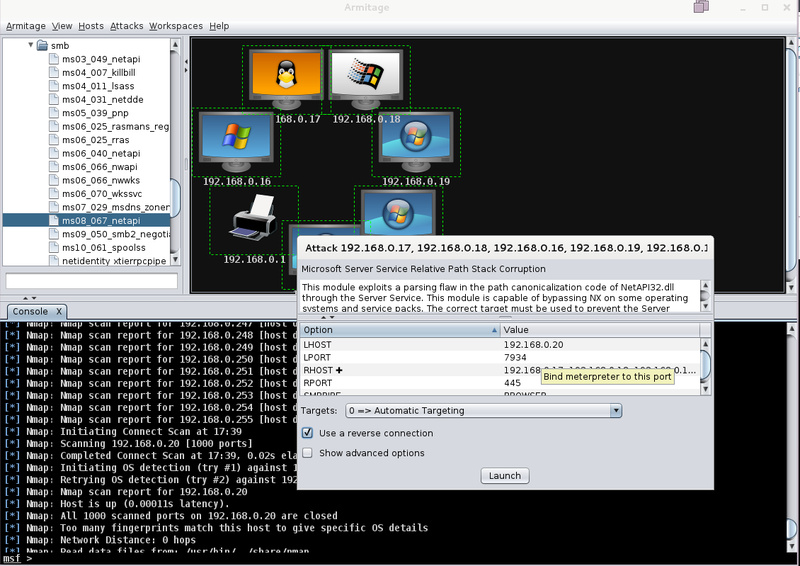The height and width of the screenshot is (566, 800).
Task: Click the ms06_025_rasmans_reg file icon
Action: click(x=54, y=126)
